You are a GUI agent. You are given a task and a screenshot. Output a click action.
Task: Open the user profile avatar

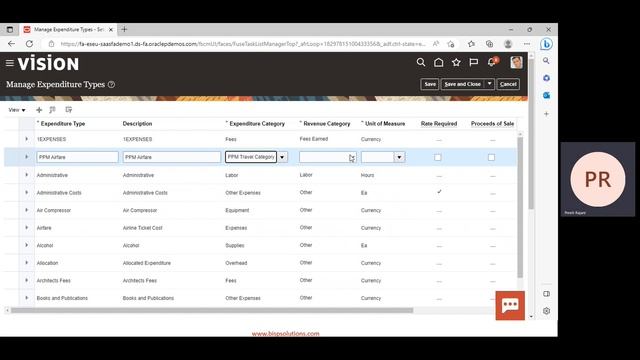[516, 62]
